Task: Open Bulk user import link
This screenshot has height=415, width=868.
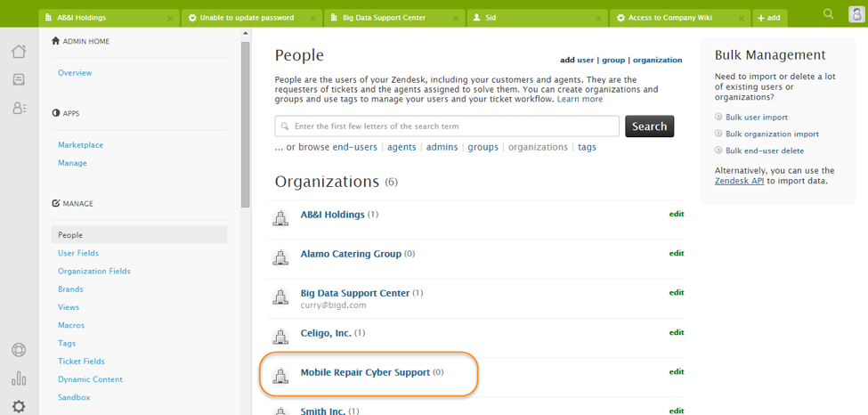Action: pos(756,118)
